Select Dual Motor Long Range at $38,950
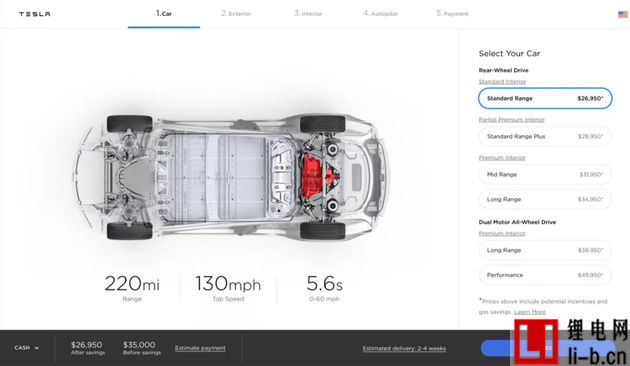 pos(545,250)
